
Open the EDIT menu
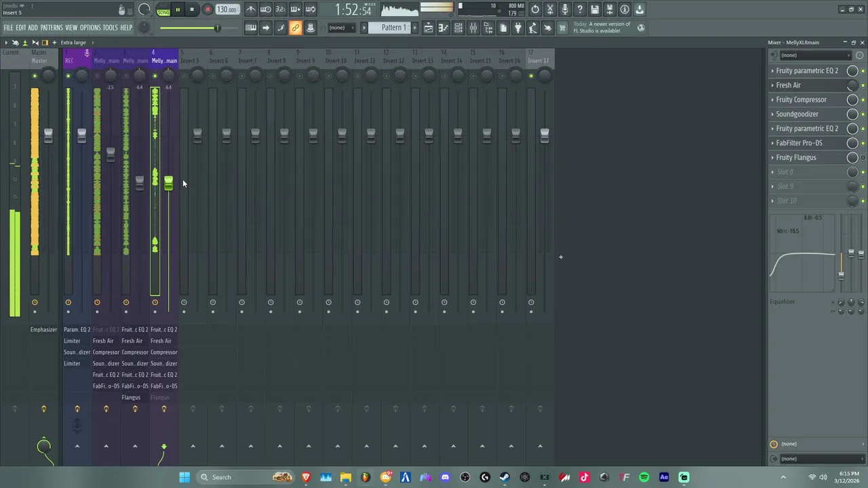pos(21,28)
